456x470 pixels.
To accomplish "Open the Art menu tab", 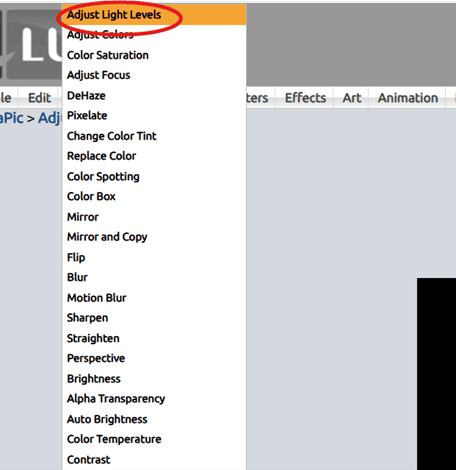I will click(352, 98).
